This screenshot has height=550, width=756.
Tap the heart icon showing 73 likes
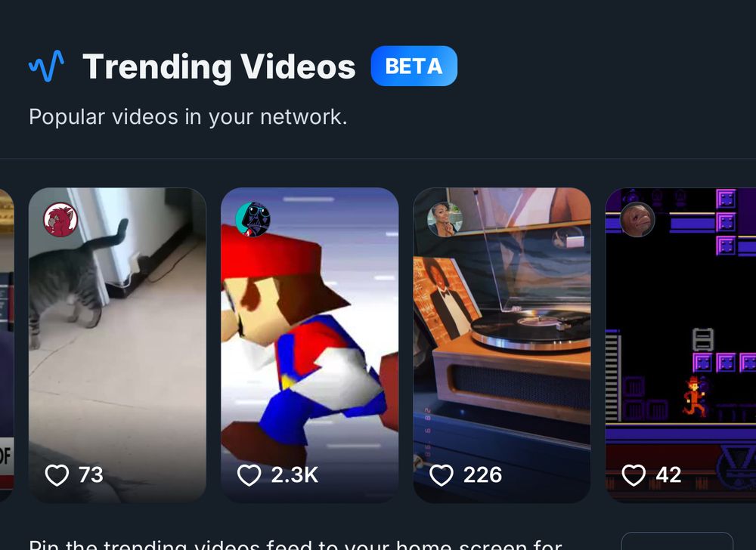58,474
